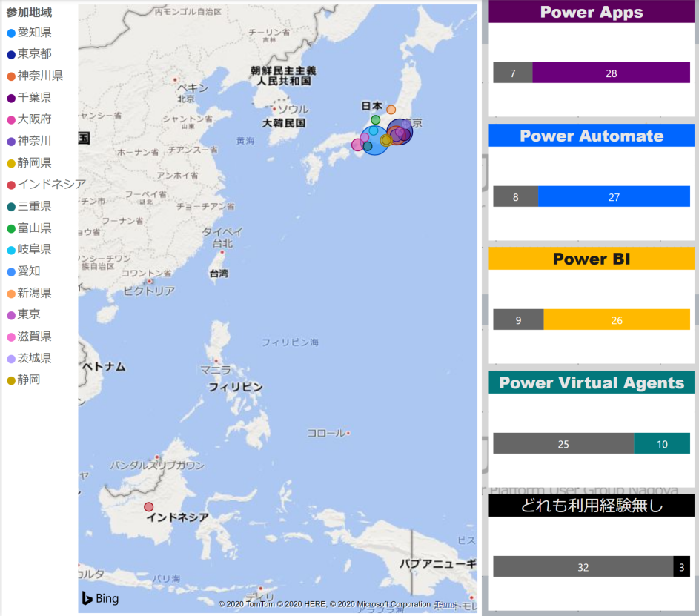This screenshot has width=699, height=616.
Task: Click the 参加地域 legend title
Action: tap(29, 13)
